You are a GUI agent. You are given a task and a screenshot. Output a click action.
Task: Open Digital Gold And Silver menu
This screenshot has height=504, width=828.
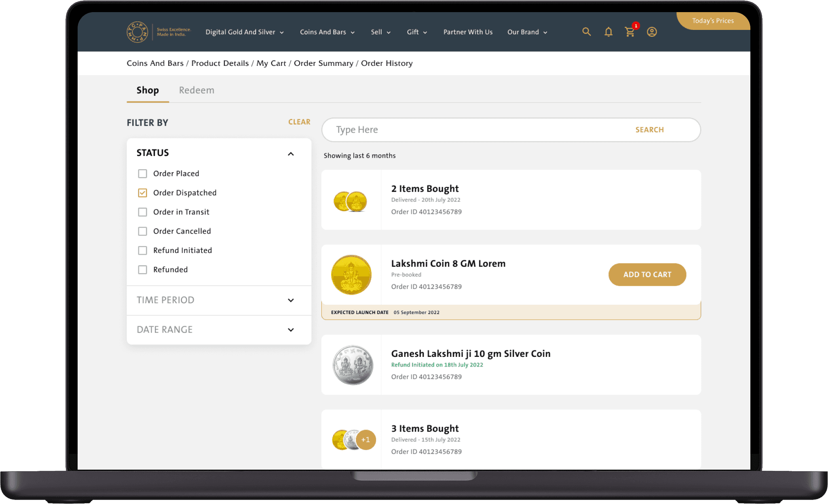(x=244, y=32)
